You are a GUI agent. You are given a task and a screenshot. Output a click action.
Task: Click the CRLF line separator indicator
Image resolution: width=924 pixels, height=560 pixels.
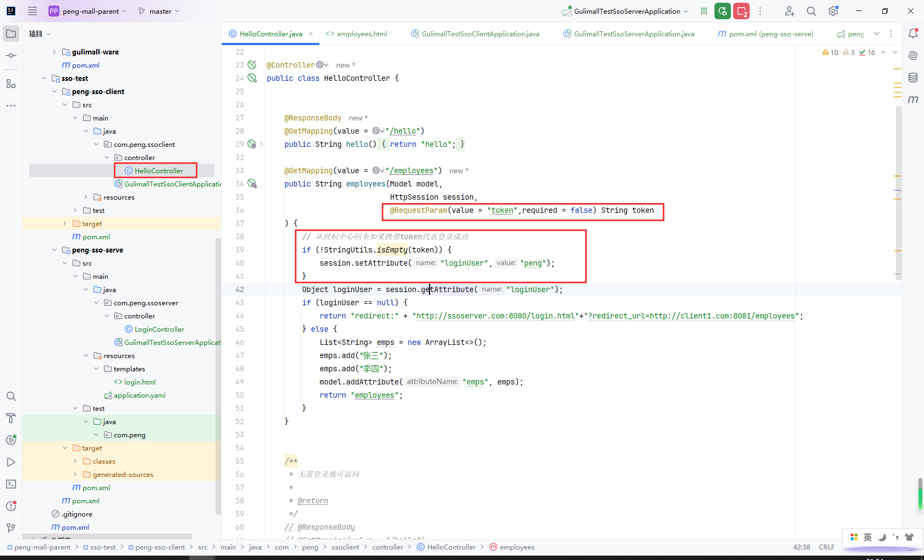click(x=826, y=547)
